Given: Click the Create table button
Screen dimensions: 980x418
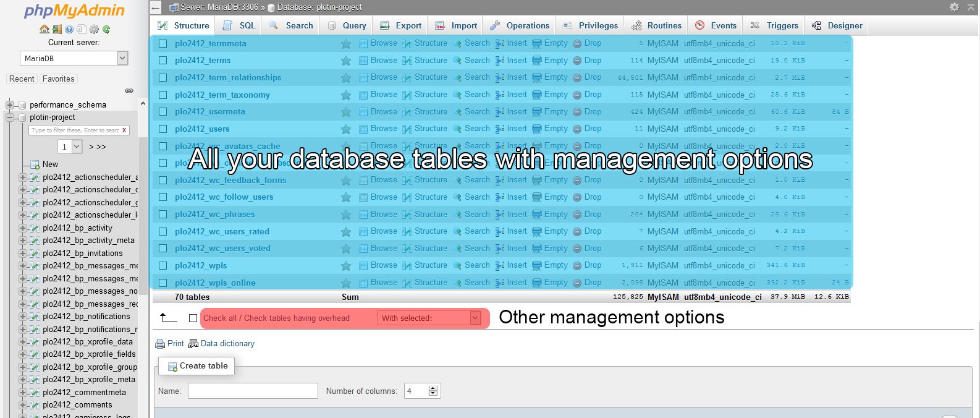Looking at the screenshot, I should click(197, 366).
